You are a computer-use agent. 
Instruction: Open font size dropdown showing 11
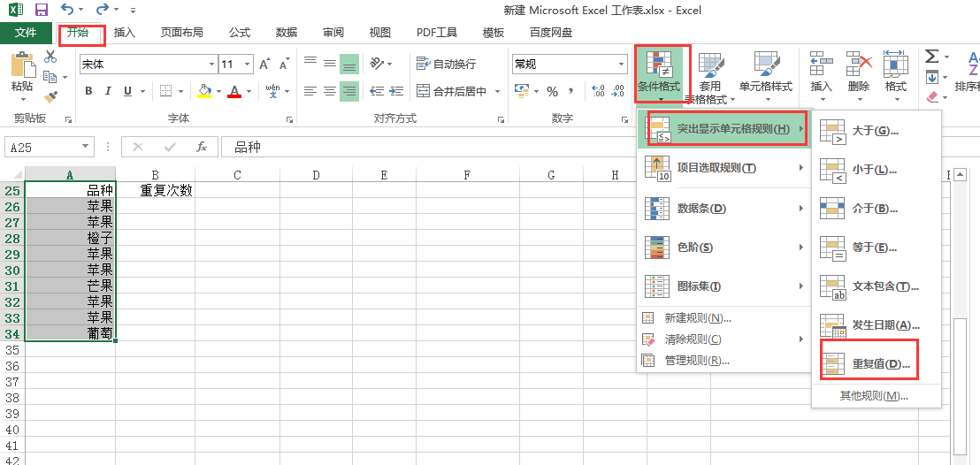(249, 65)
